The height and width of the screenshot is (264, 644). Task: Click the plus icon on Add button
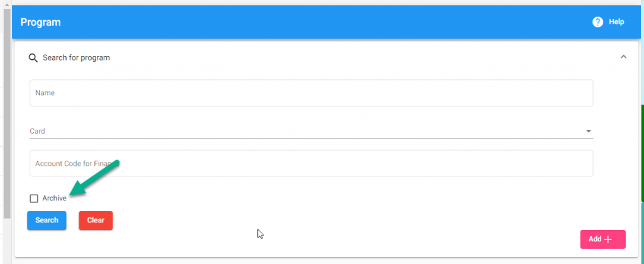tap(608, 239)
